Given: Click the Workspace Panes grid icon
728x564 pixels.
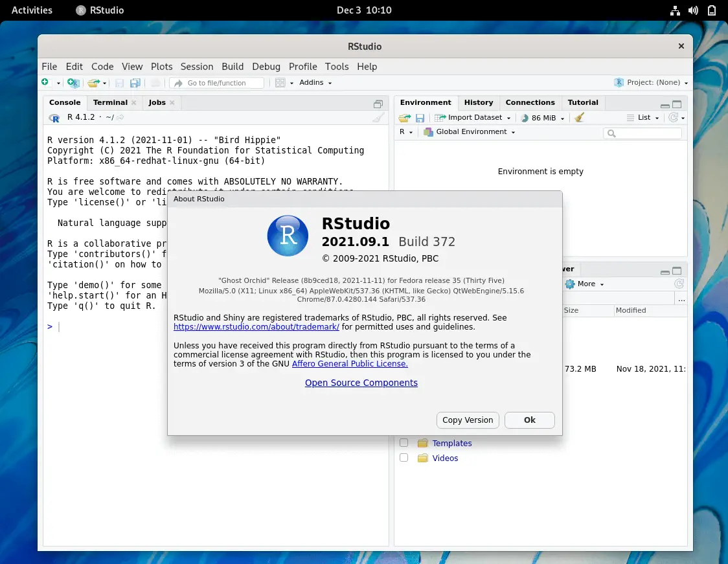Looking at the screenshot, I should coord(280,83).
